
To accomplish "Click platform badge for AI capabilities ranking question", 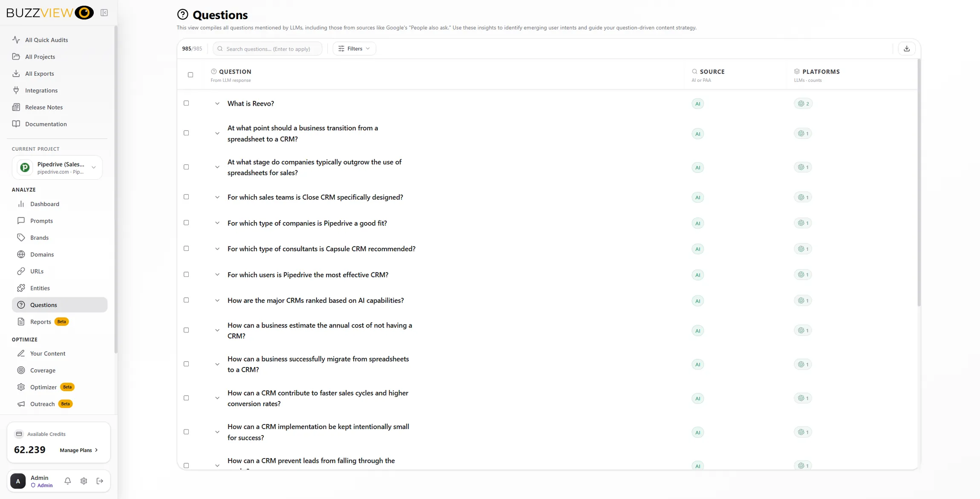I will pyautogui.click(x=803, y=301).
